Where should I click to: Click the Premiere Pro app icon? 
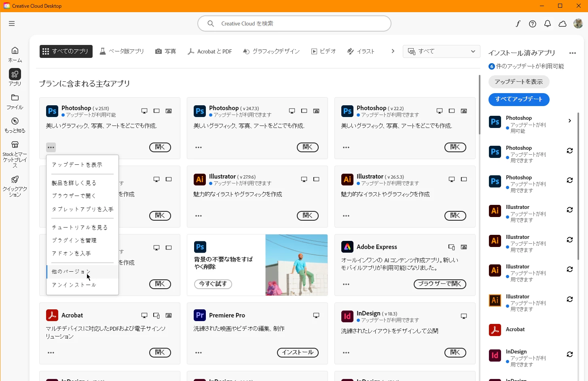pos(200,315)
